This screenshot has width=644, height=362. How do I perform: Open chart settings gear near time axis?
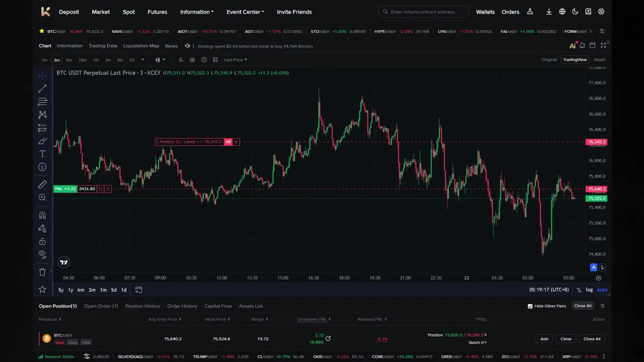click(598, 278)
